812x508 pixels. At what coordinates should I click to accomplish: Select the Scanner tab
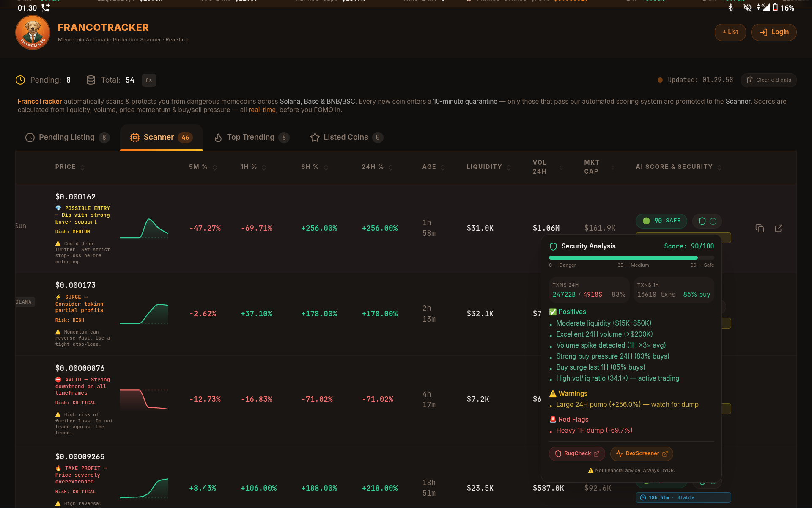tap(162, 137)
